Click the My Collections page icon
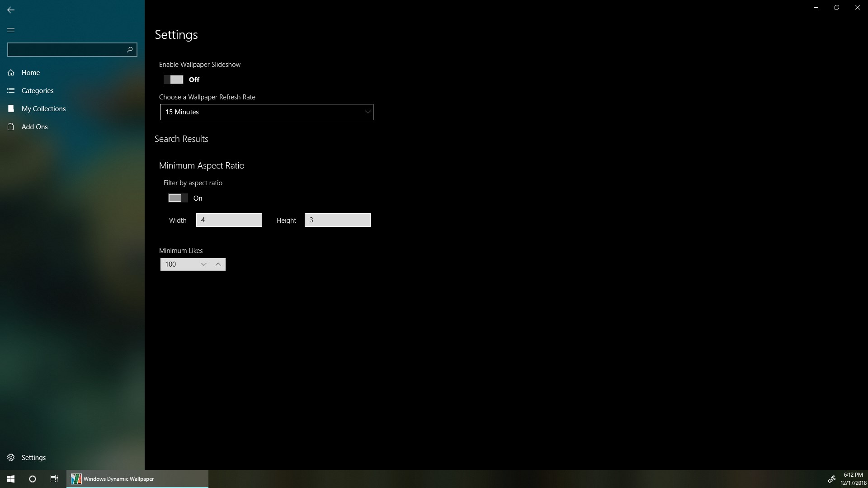The width and height of the screenshot is (868, 488). 11,109
